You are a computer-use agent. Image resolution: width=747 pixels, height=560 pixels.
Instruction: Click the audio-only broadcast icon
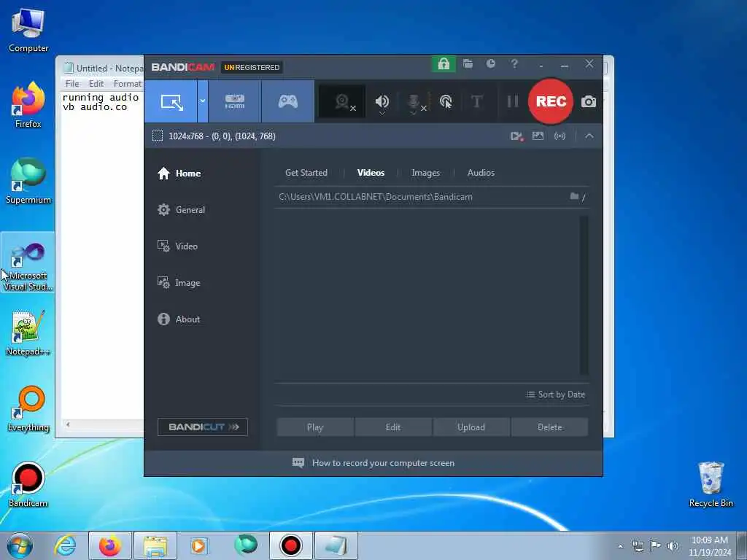point(560,136)
